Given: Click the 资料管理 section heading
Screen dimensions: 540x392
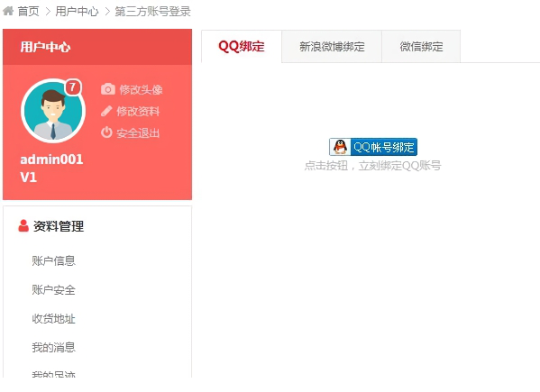Looking at the screenshot, I should (x=59, y=226).
